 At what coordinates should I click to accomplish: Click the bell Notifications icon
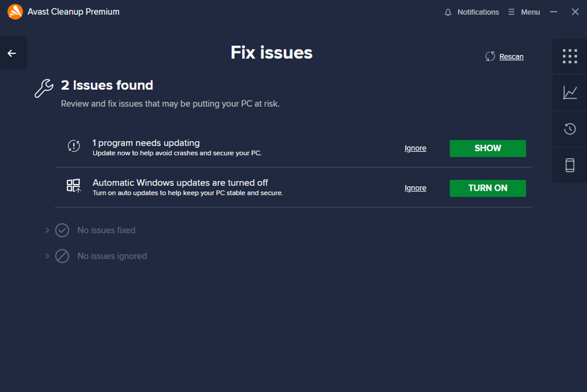tap(448, 12)
